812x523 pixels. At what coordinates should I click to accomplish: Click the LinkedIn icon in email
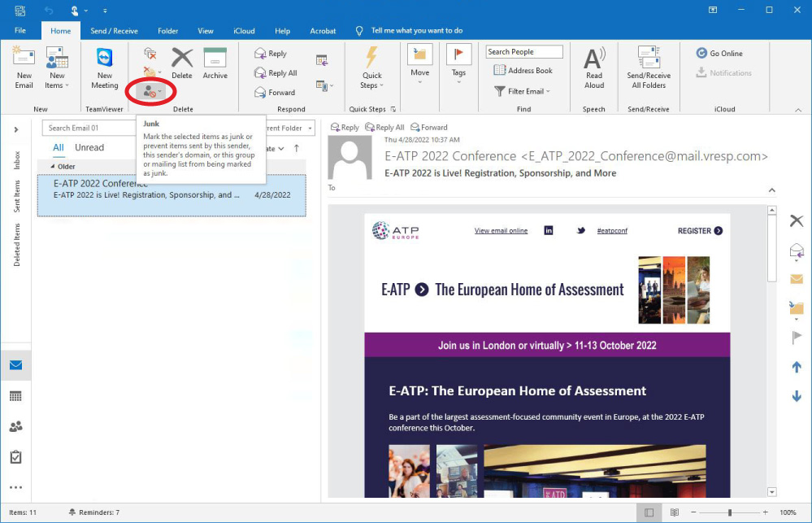point(549,230)
